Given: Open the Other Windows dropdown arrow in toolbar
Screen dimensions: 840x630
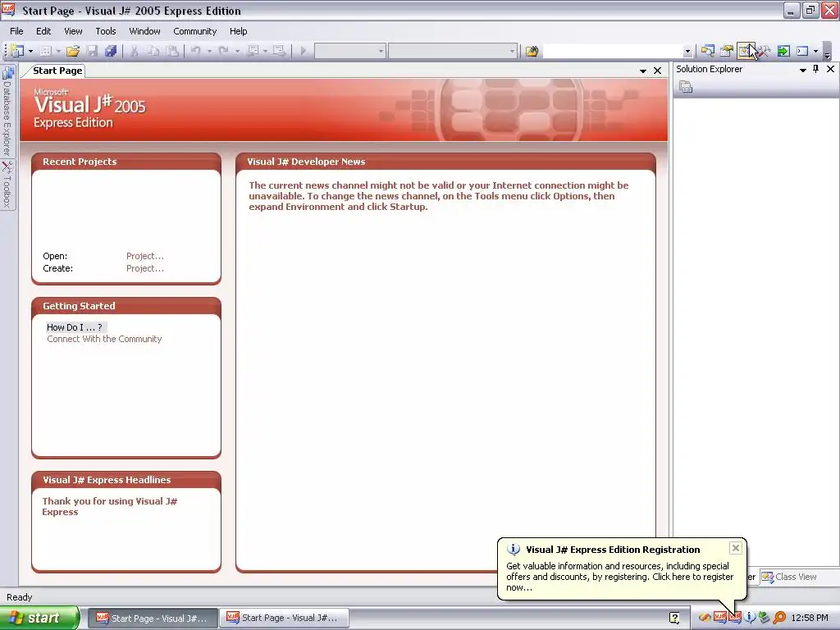Looking at the screenshot, I should pos(815,52).
